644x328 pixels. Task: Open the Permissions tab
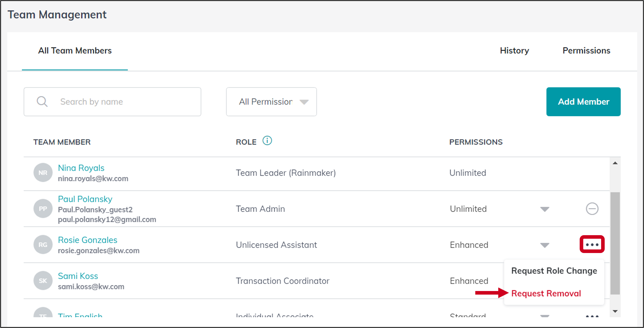tap(586, 51)
